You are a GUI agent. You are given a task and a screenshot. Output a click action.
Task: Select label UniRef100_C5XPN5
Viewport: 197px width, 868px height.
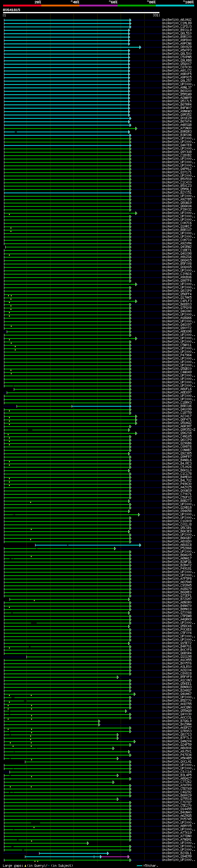click(177, 57)
